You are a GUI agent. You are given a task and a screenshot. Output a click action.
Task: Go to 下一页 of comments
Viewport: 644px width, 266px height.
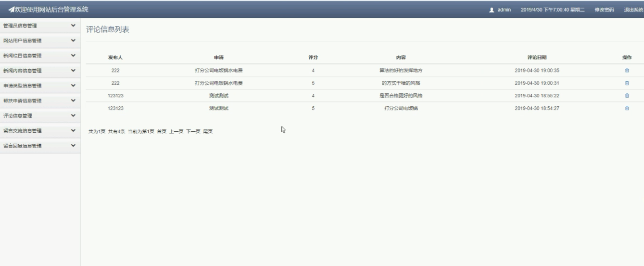(x=193, y=132)
